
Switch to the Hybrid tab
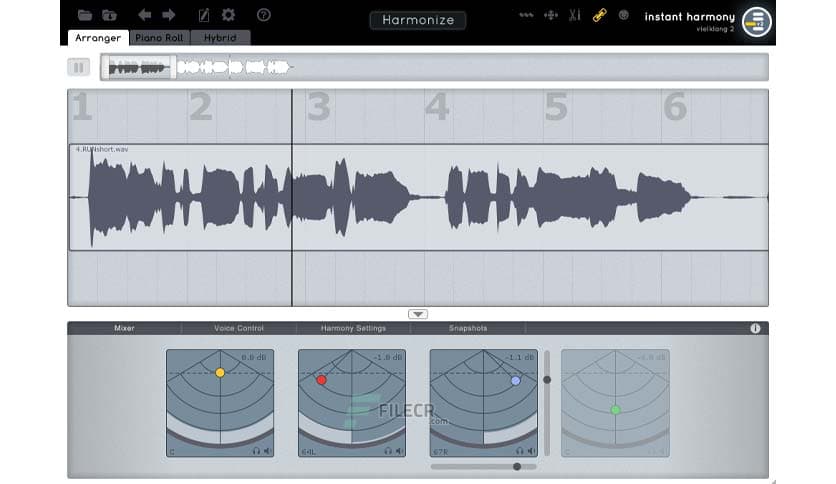point(220,38)
